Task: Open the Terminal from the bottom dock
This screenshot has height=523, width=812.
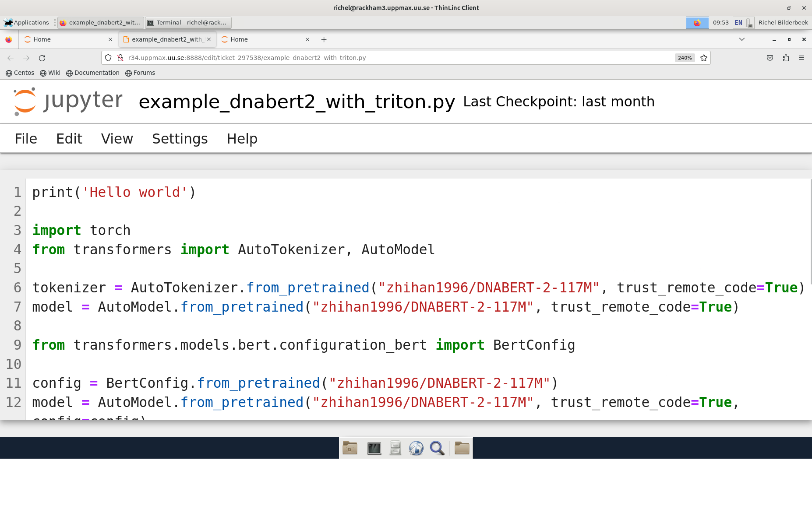Action: pos(374,448)
